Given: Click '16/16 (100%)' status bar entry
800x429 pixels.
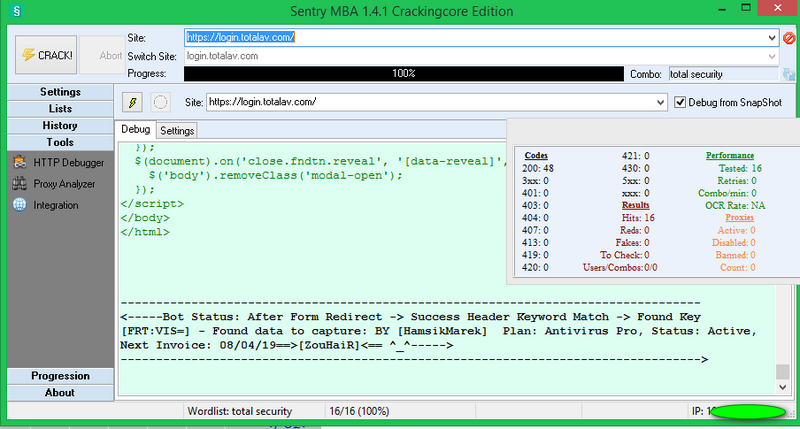Looking at the screenshot, I should (359, 411).
